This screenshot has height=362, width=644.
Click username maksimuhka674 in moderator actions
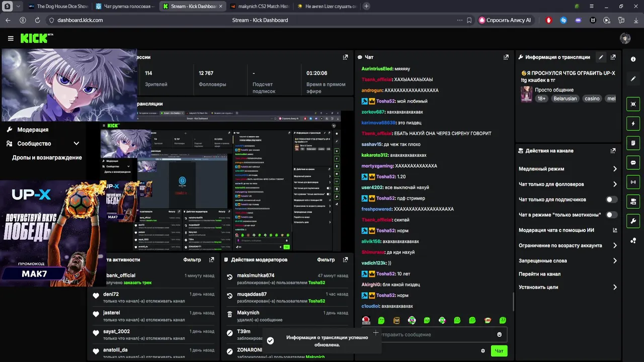click(x=256, y=276)
